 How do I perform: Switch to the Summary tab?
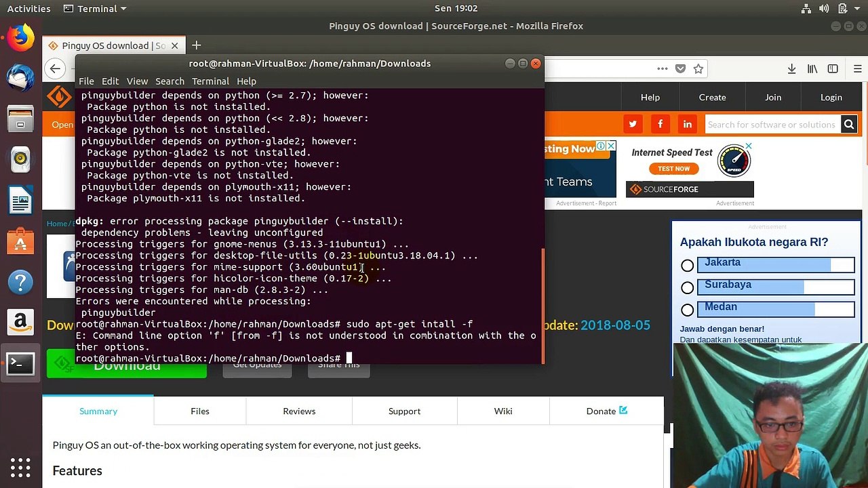[98, 411]
